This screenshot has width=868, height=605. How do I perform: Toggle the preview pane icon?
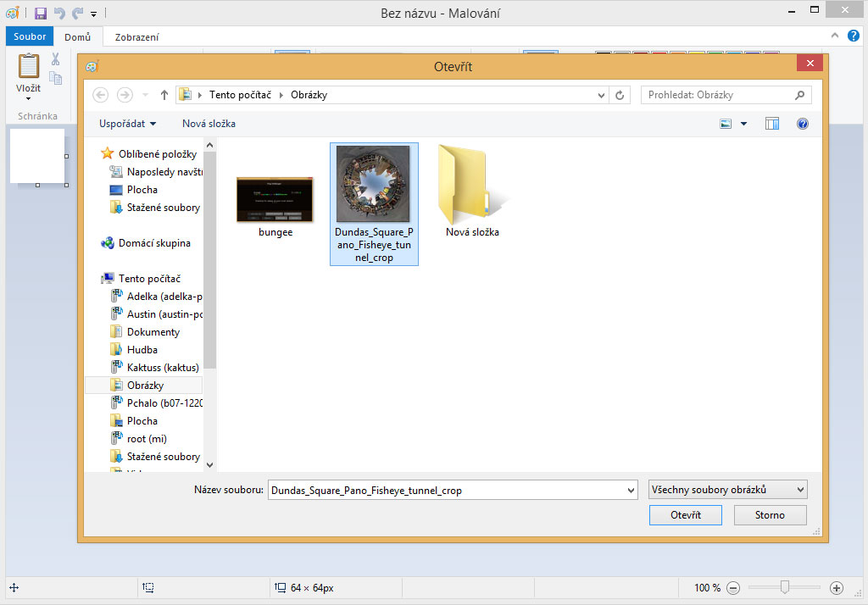tap(771, 124)
